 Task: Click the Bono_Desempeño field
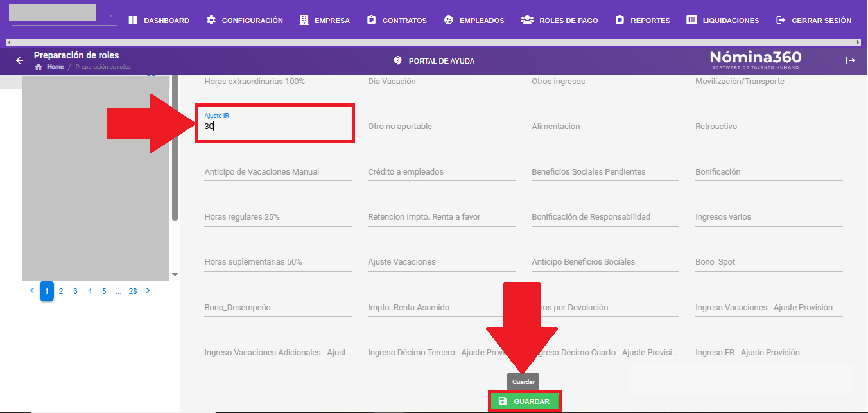(x=278, y=308)
